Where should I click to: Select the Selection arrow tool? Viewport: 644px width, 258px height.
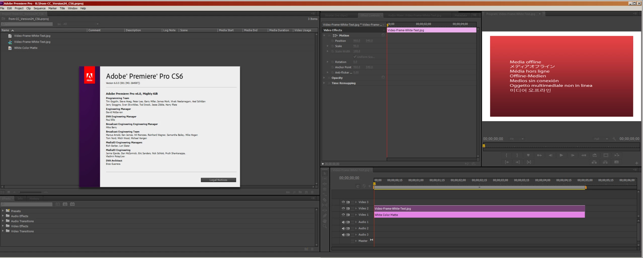click(x=325, y=174)
